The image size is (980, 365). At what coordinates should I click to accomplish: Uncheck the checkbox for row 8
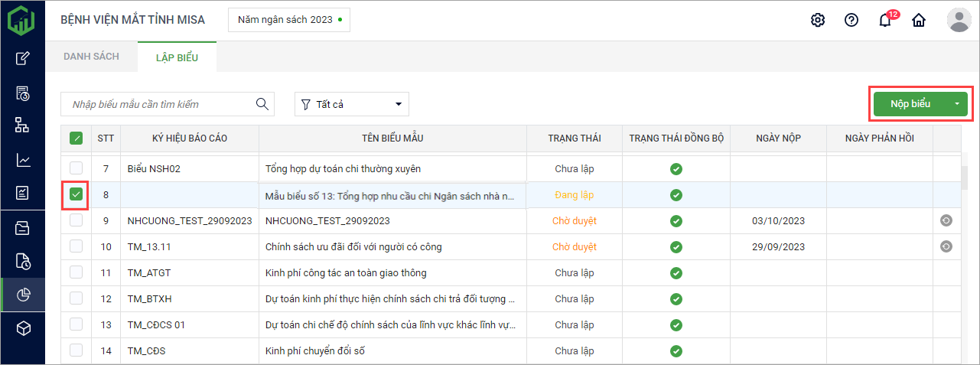pyautogui.click(x=76, y=194)
